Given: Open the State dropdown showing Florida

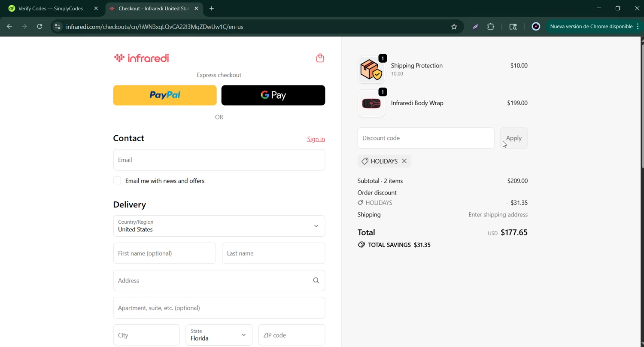Looking at the screenshot, I should tap(219, 335).
